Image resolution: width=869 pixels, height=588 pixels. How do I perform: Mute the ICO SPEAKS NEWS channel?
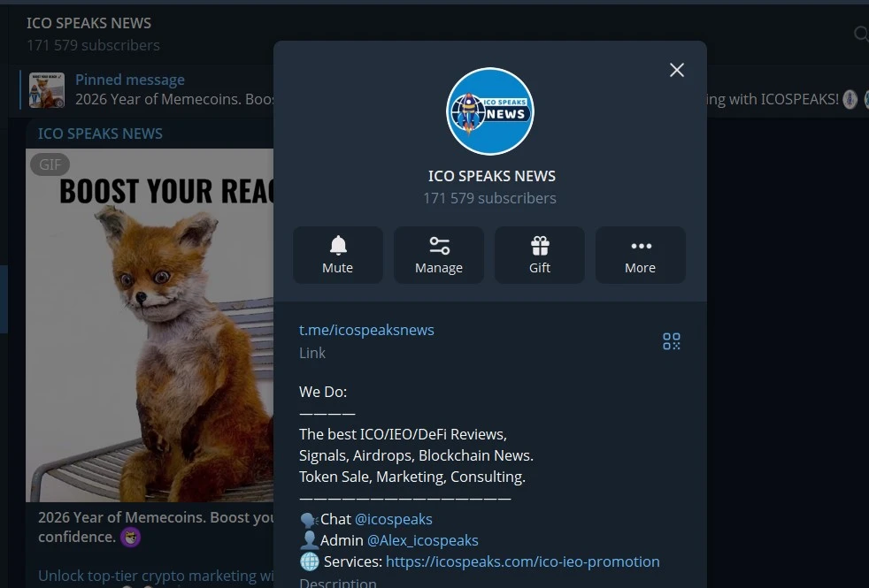coord(338,255)
